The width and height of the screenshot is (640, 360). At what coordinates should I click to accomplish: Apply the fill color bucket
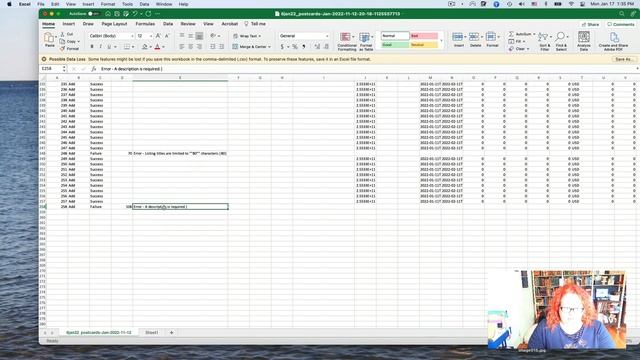(144, 47)
